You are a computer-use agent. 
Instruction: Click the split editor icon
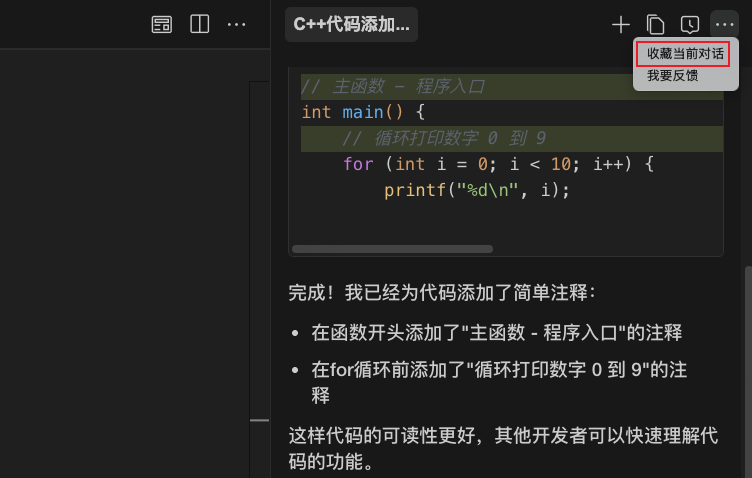200,24
